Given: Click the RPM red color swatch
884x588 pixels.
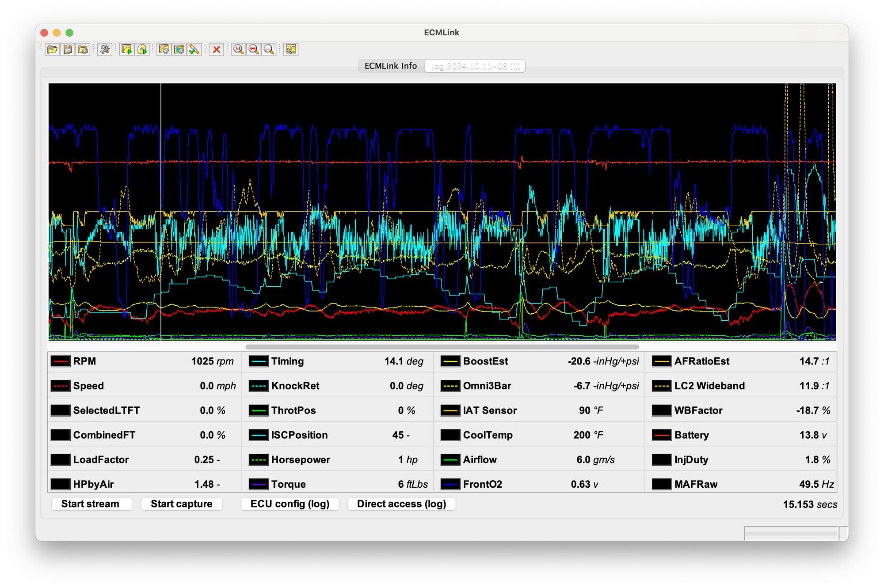Looking at the screenshot, I should pos(61,361).
